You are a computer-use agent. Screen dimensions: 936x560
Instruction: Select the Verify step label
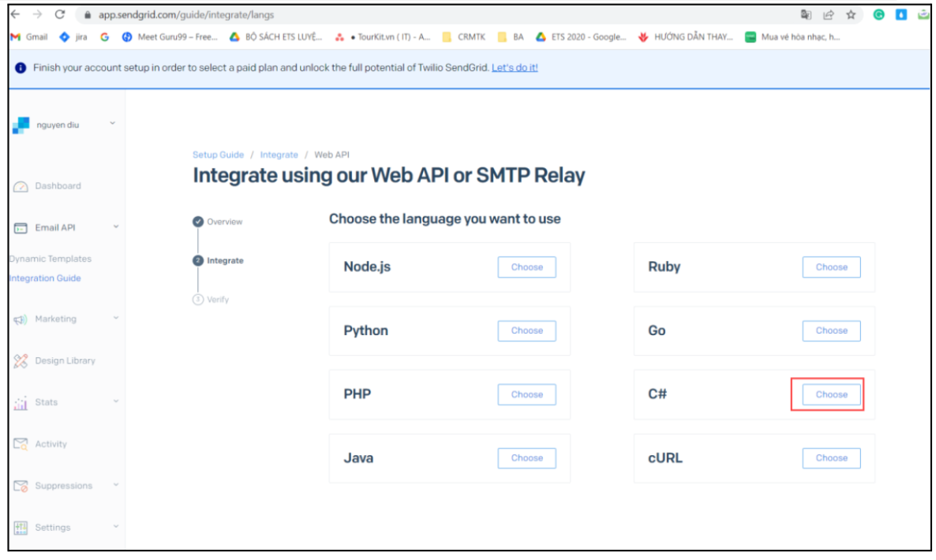pyautogui.click(x=218, y=300)
